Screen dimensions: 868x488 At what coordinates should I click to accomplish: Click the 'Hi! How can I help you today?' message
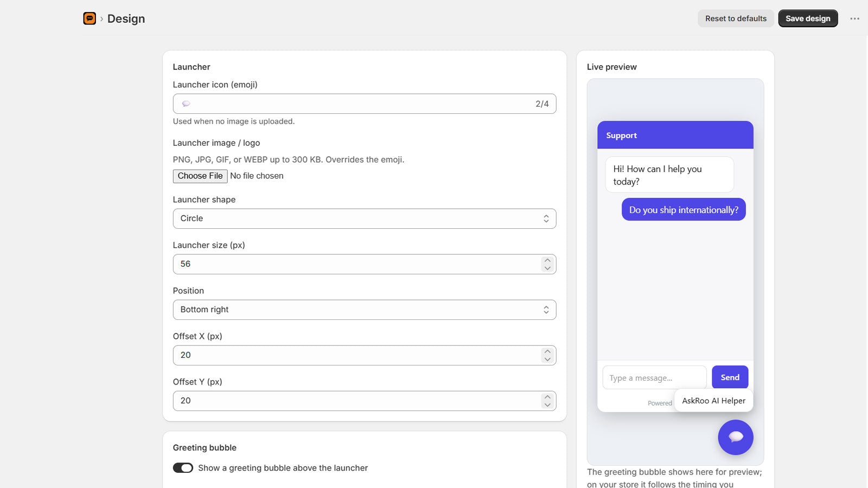tap(669, 175)
